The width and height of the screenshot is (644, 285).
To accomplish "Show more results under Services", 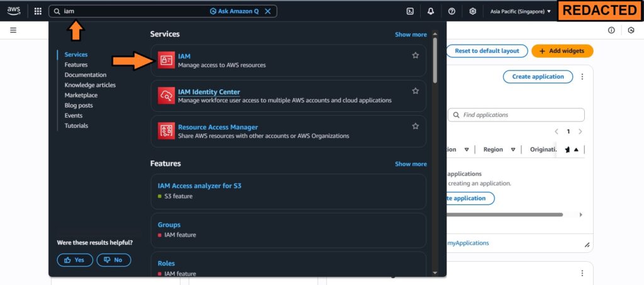I will 411,35.
